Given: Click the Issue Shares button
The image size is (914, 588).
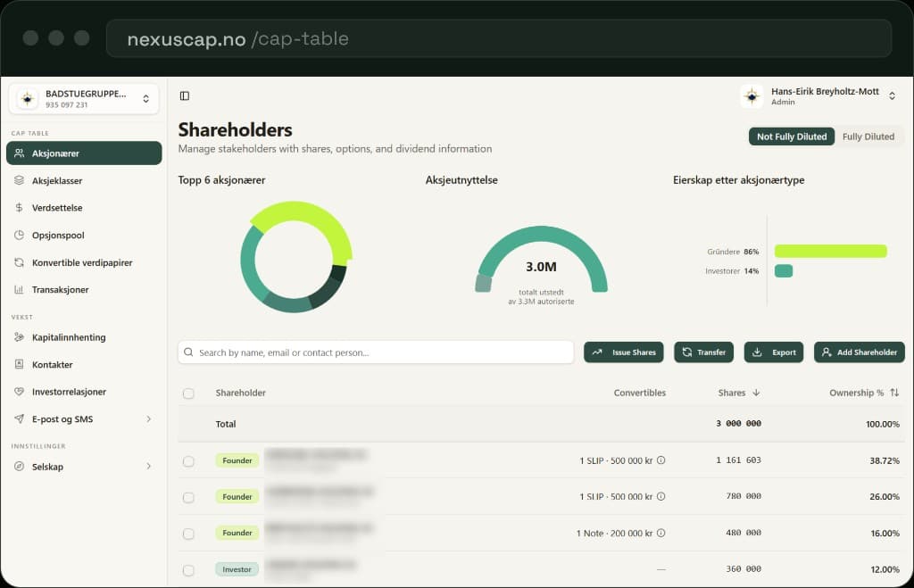Looking at the screenshot, I should (x=624, y=352).
